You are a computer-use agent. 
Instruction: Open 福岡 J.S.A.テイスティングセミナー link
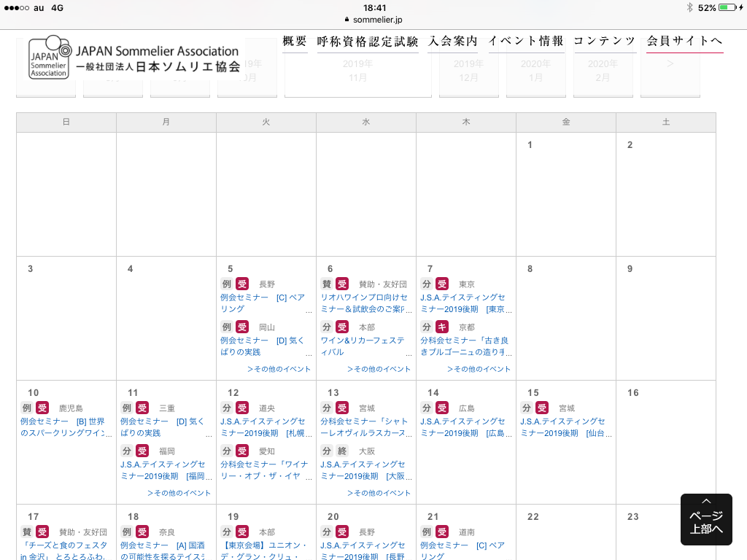pyautogui.click(x=165, y=470)
